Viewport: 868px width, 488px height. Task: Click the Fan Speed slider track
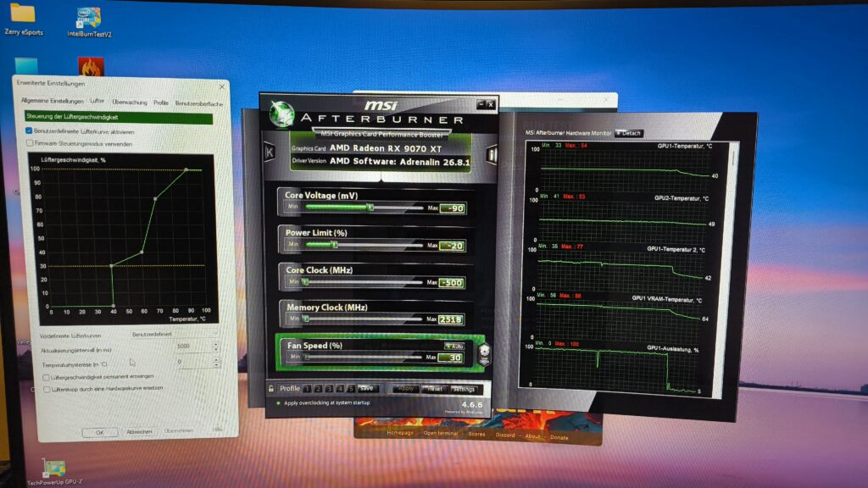(x=363, y=358)
